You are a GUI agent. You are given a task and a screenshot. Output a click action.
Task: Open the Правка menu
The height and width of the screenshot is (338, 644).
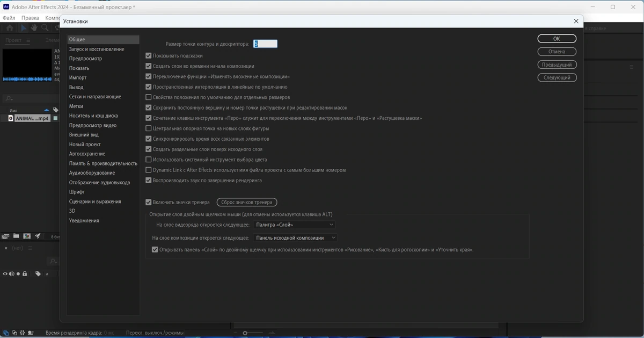coord(30,18)
